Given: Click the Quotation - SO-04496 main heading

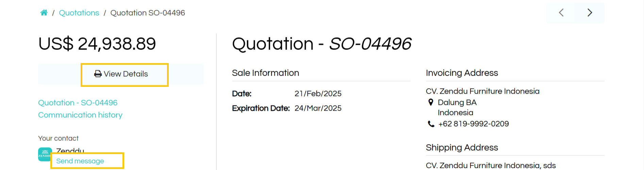Looking at the screenshot, I should pos(321,44).
